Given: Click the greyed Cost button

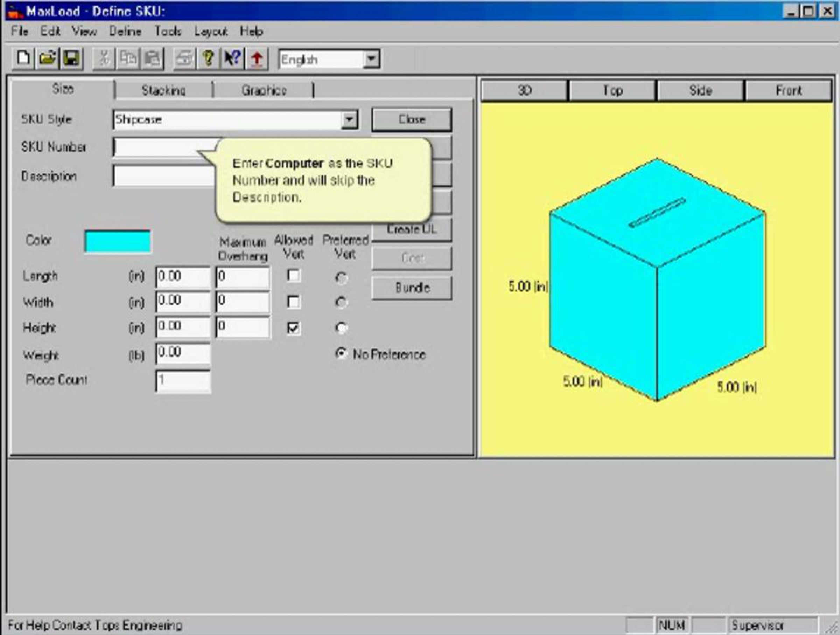Looking at the screenshot, I should tap(412, 258).
